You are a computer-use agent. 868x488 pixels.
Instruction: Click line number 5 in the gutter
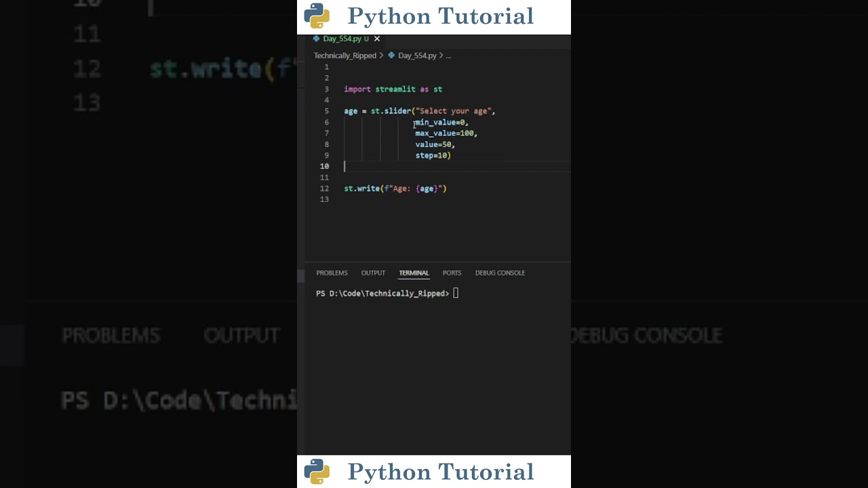(326, 111)
